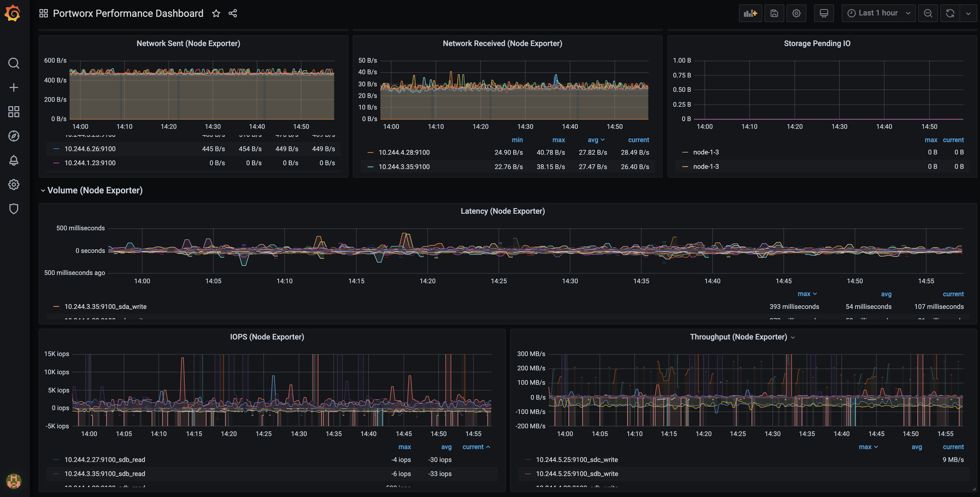Change color of 10.244.4.28:9100 legend swatch

pos(370,152)
